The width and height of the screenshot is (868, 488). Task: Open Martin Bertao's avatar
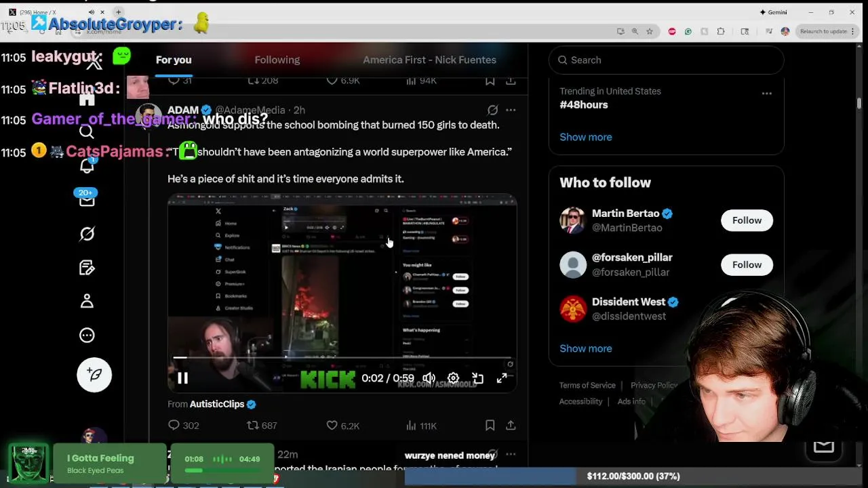tap(572, 220)
